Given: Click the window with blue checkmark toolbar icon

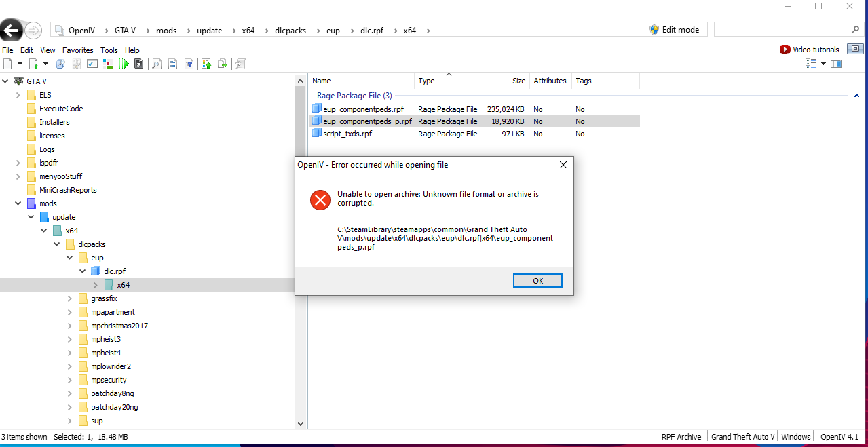Looking at the screenshot, I should 92,64.
